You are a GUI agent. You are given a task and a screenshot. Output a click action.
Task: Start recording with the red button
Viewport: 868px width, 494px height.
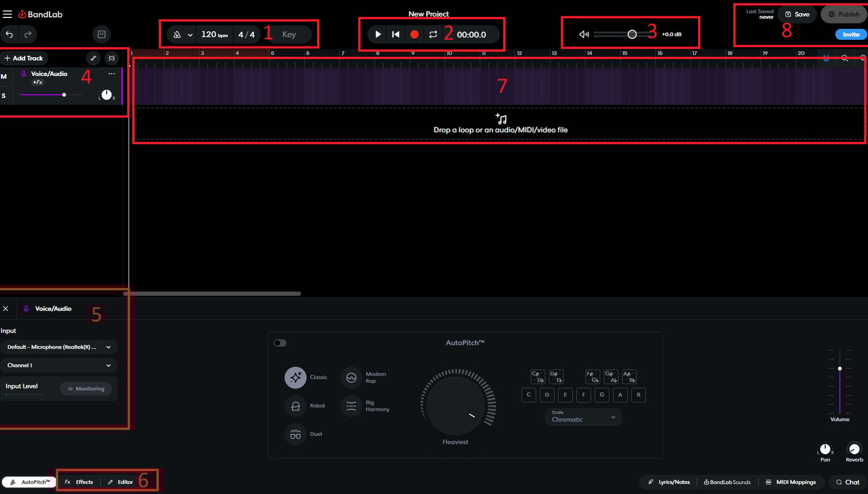click(414, 34)
